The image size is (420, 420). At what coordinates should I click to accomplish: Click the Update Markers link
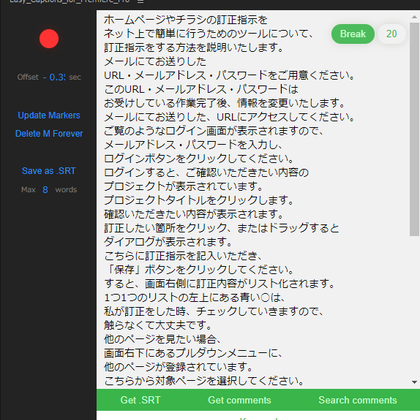tap(49, 115)
